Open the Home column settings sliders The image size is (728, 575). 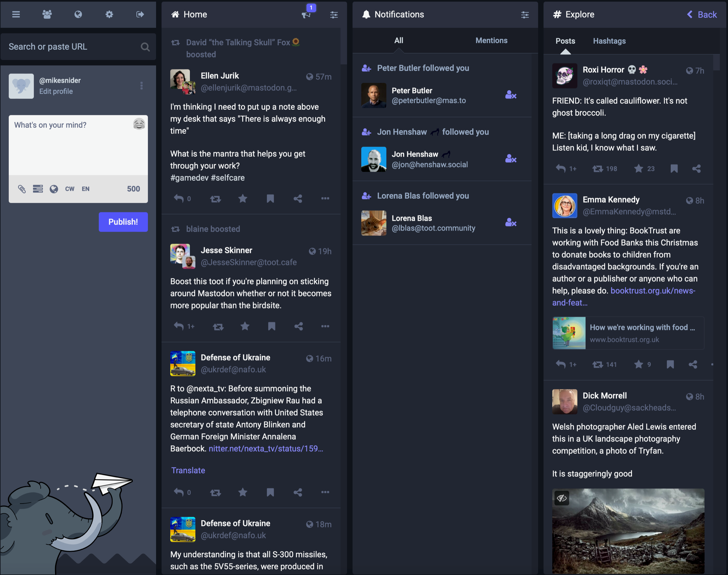[333, 14]
